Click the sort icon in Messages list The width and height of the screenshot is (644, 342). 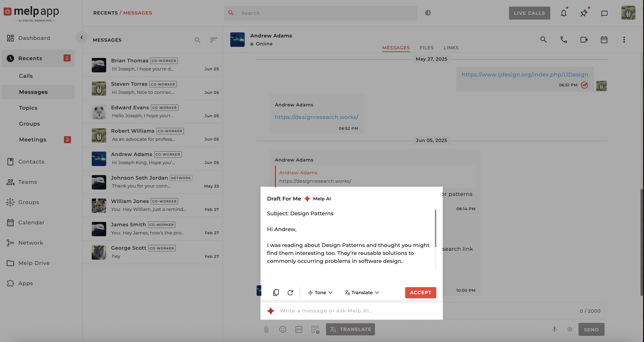coord(213,40)
